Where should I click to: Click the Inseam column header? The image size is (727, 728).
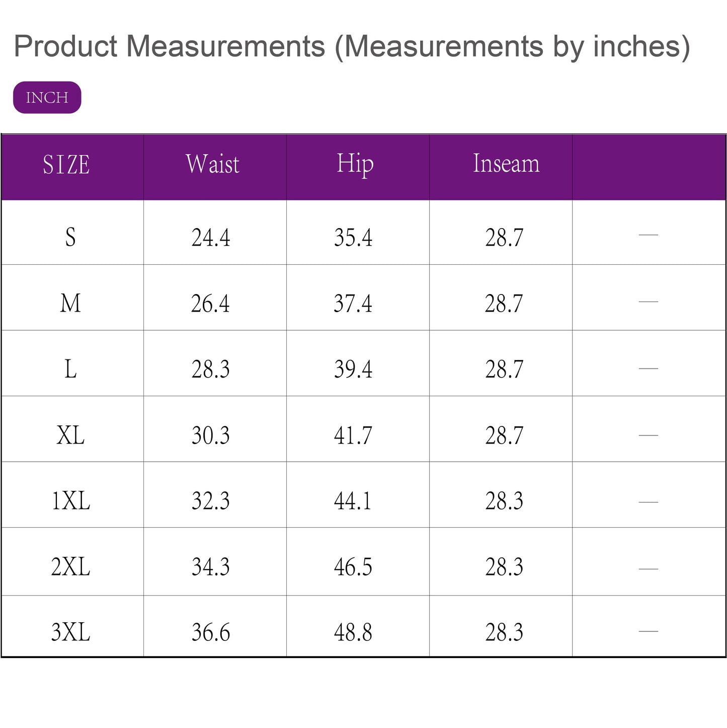(506, 164)
